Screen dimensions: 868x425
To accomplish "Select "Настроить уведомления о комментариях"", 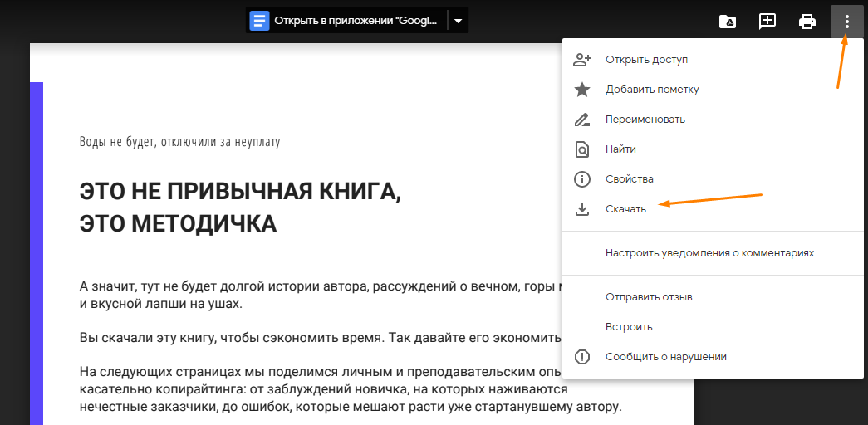I will (x=709, y=252).
